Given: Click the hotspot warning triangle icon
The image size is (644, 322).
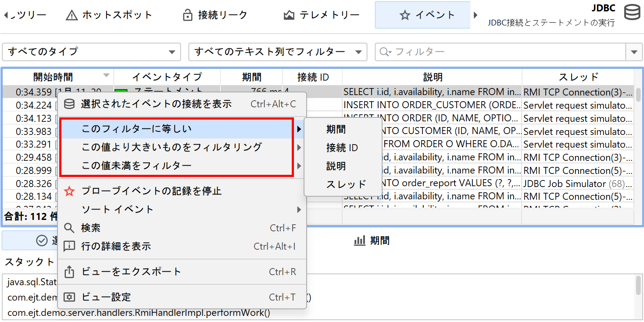Looking at the screenshot, I should [x=72, y=15].
